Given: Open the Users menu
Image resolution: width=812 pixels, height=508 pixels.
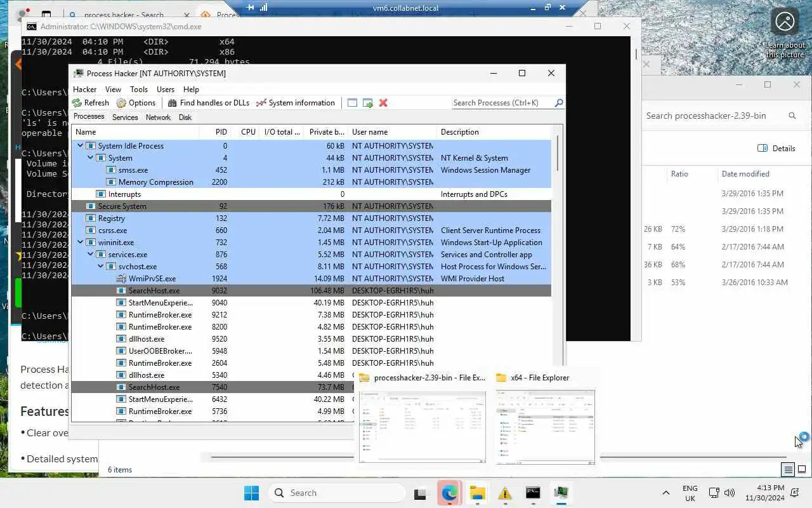Looking at the screenshot, I should [166, 90].
